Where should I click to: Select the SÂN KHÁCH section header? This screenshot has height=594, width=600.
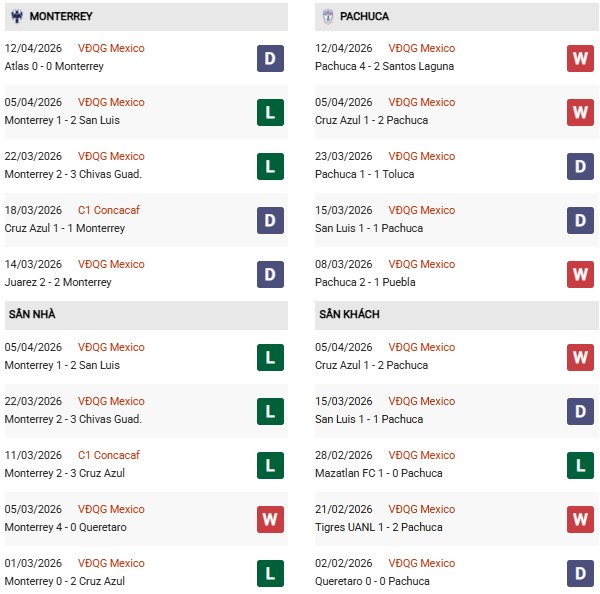(349, 314)
